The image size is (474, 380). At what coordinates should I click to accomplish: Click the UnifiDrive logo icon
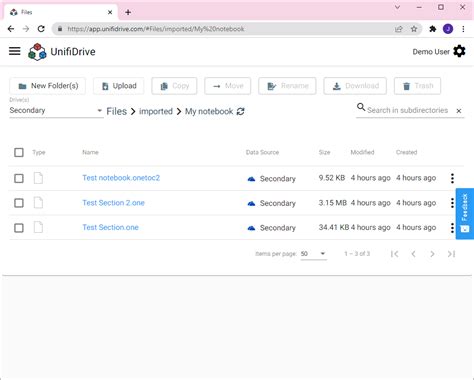[x=37, y=52]
